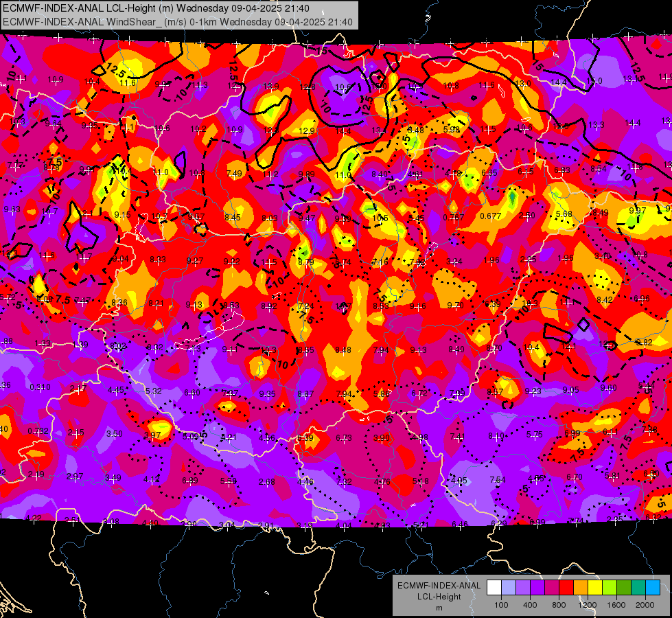
Task: Click the grid value '8.87'
Action: click(305, 393)
